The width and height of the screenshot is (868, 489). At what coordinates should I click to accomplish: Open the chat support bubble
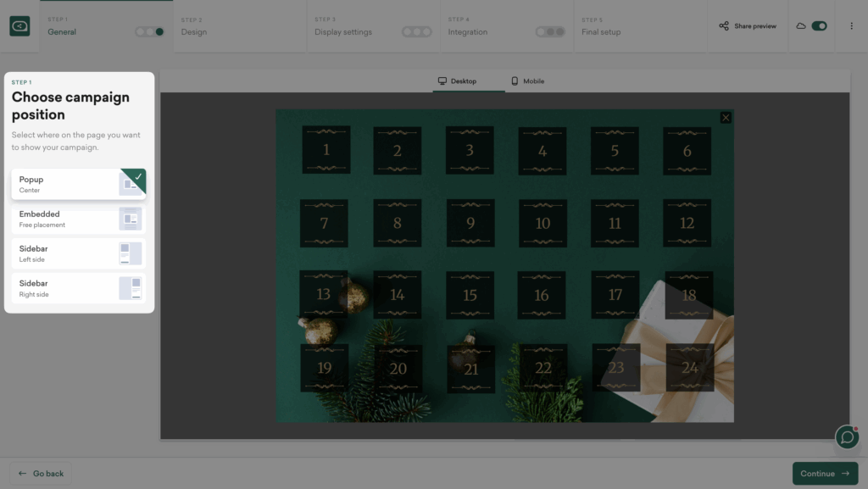click(x=846, y=436)
